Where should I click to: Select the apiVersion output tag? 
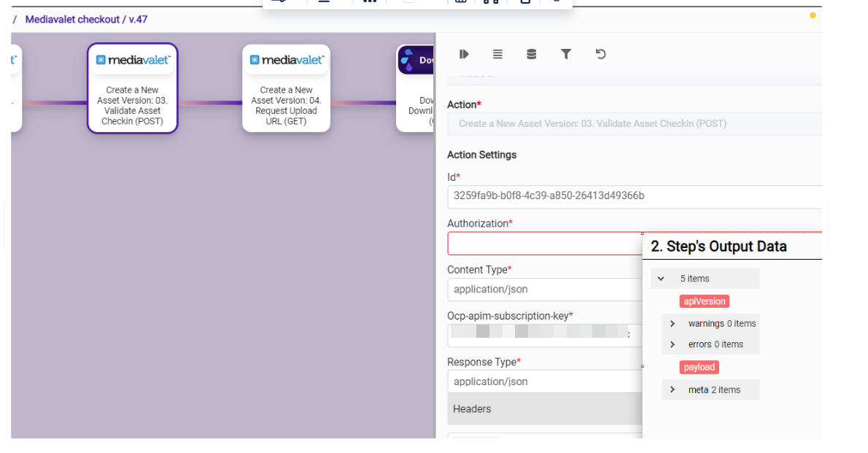704,301
